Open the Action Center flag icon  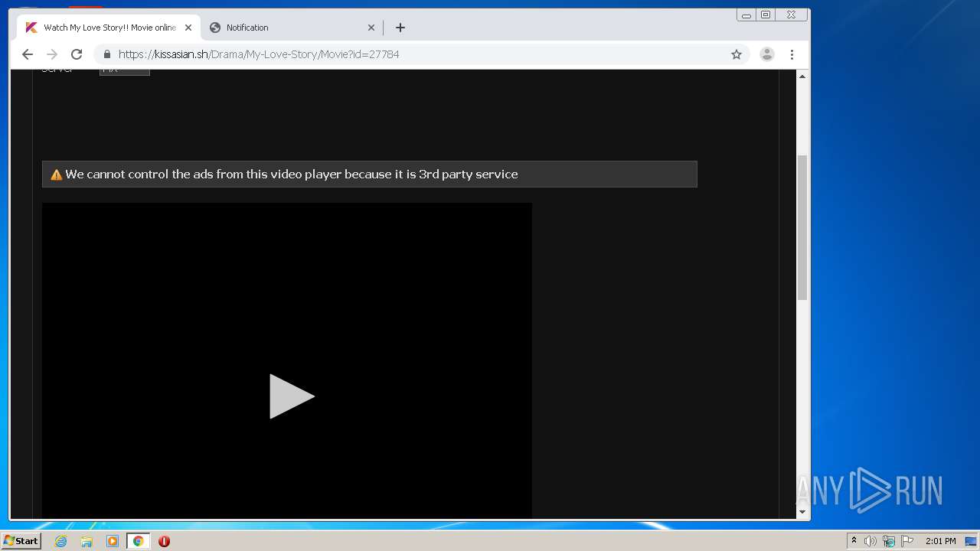click(x=907, y=541)
